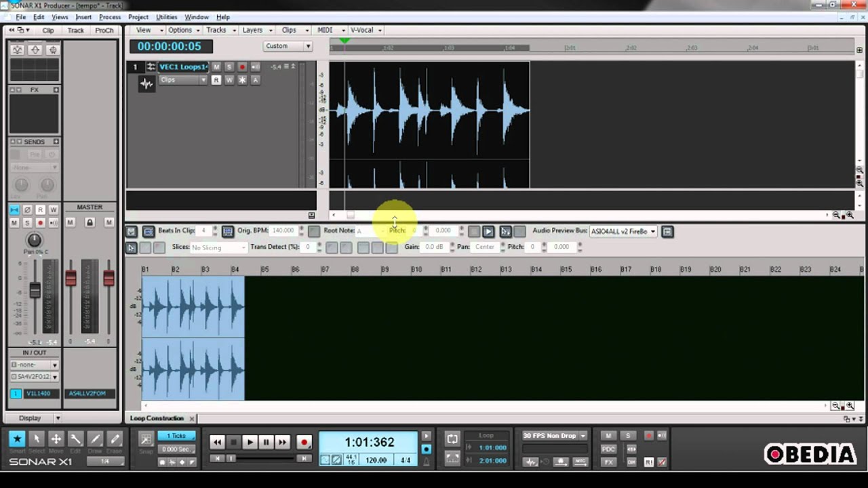Toggle Read automation on track 1
The image size is (868, 488).
tap(216, 80)
